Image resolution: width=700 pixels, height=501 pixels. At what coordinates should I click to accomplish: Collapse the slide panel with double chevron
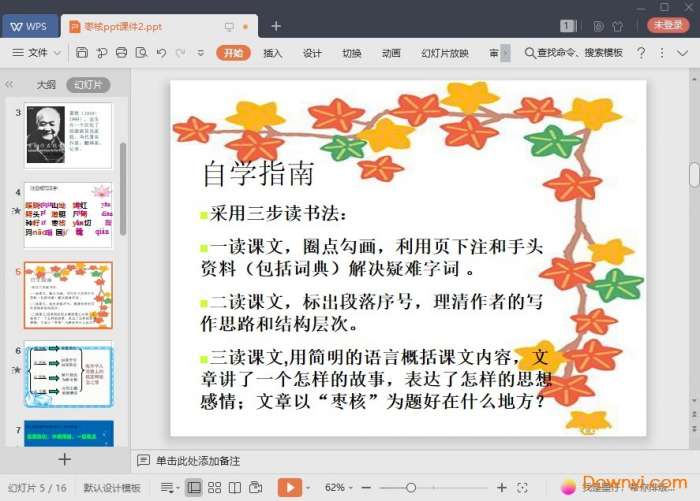pos(9,84)
